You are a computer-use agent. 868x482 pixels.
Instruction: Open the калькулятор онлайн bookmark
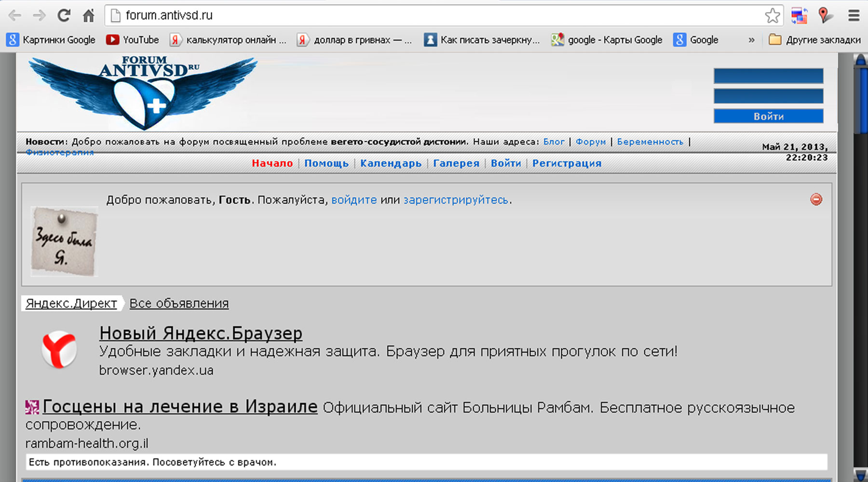point(228,40)
